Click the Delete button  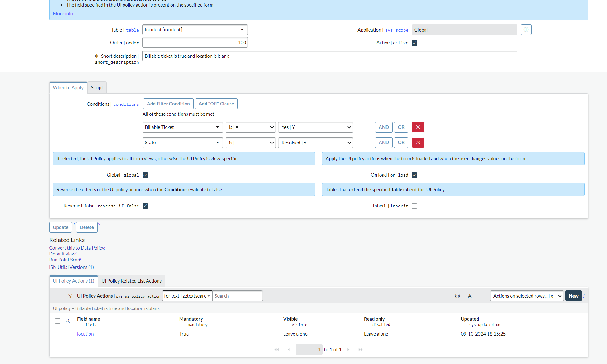point(87,227)
